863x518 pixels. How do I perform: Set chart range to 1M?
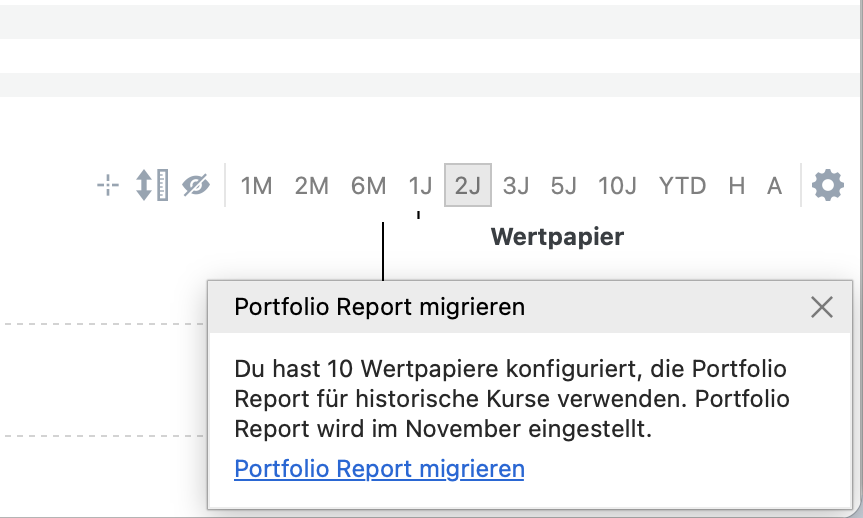click(x=256, y=186)
